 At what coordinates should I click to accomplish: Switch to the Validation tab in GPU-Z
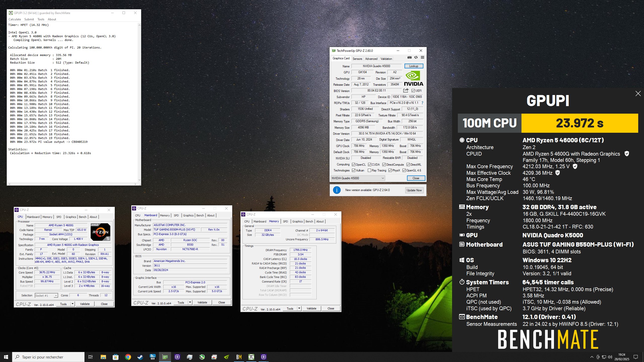pyautogui.click(x=386, y=59)
